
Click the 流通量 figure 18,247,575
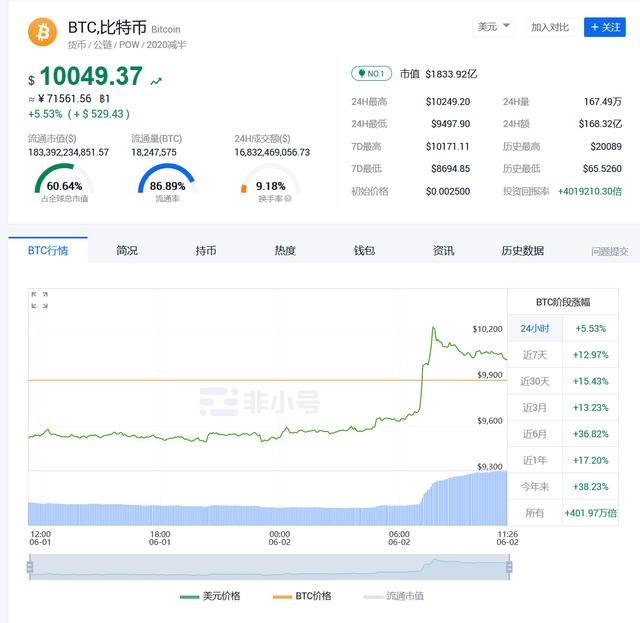pos(154,153)
